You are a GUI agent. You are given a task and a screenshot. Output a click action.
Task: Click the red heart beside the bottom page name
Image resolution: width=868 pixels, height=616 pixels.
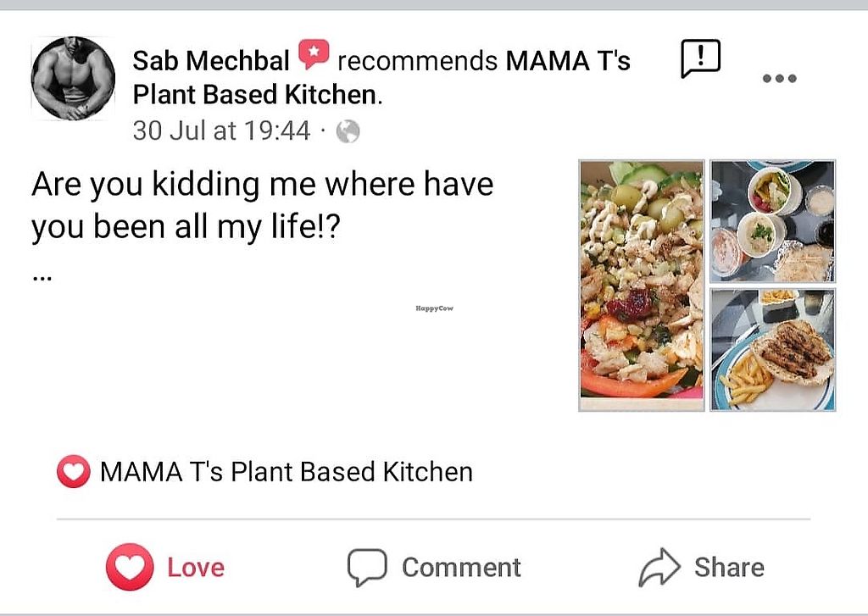73,472
